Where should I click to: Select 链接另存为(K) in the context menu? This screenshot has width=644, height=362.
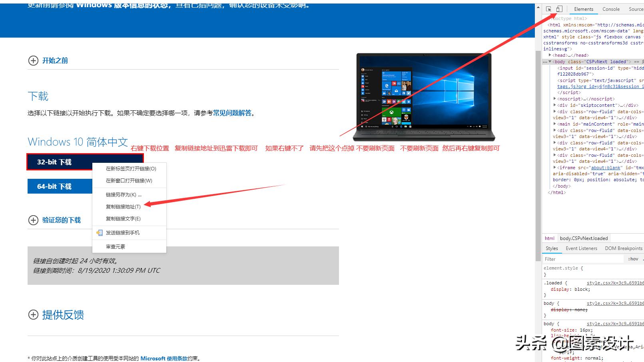pyautogui.click(x=129, y=195)
